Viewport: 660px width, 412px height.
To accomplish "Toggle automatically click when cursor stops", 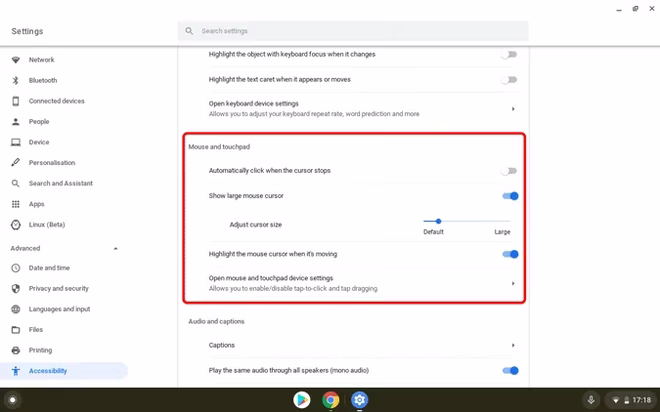I will (509, 171).
